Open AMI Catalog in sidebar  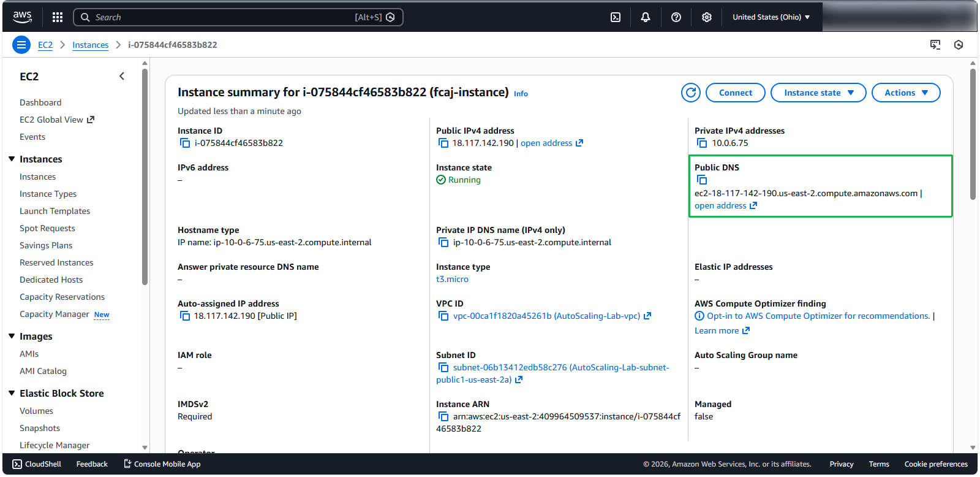(43, 371)
